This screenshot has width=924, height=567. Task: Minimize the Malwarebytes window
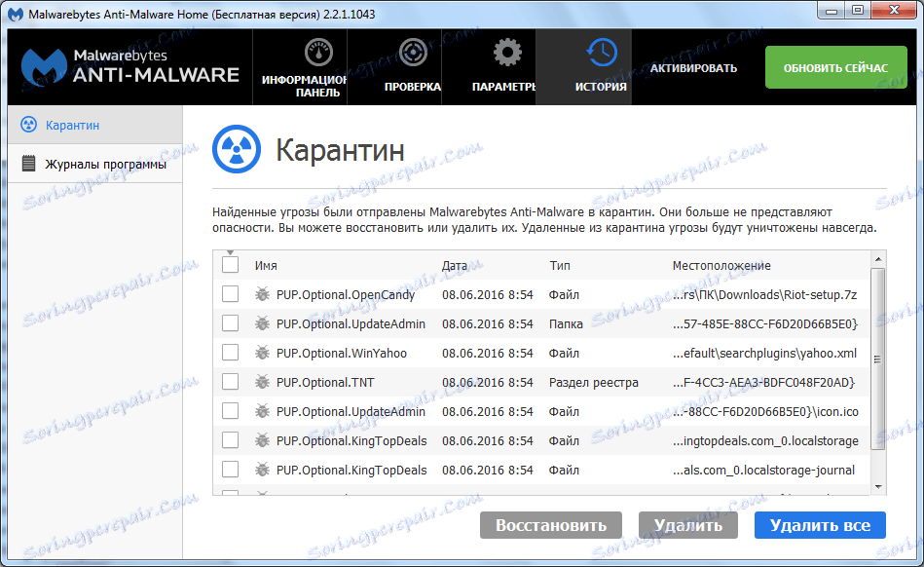pos(832,11)
